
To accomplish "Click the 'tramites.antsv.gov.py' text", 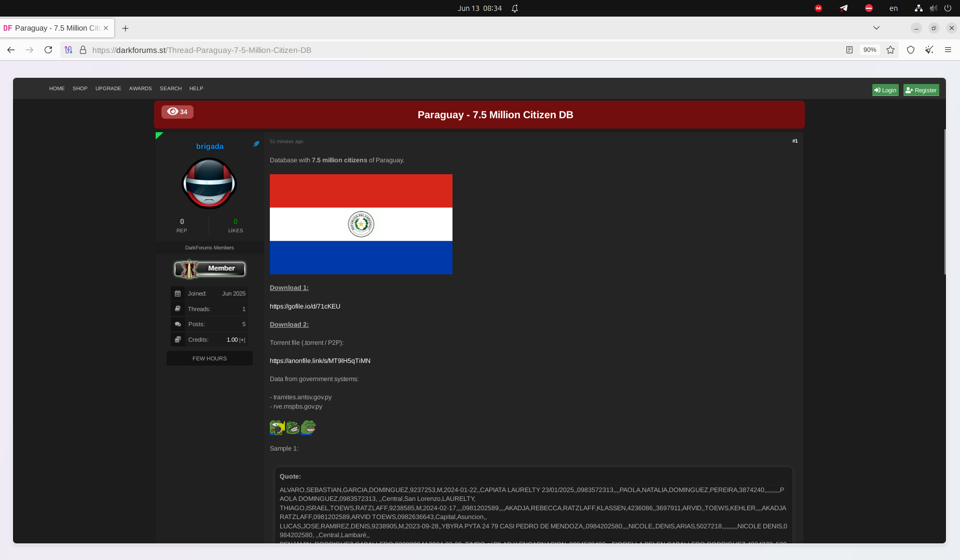I will coord(303,397).
